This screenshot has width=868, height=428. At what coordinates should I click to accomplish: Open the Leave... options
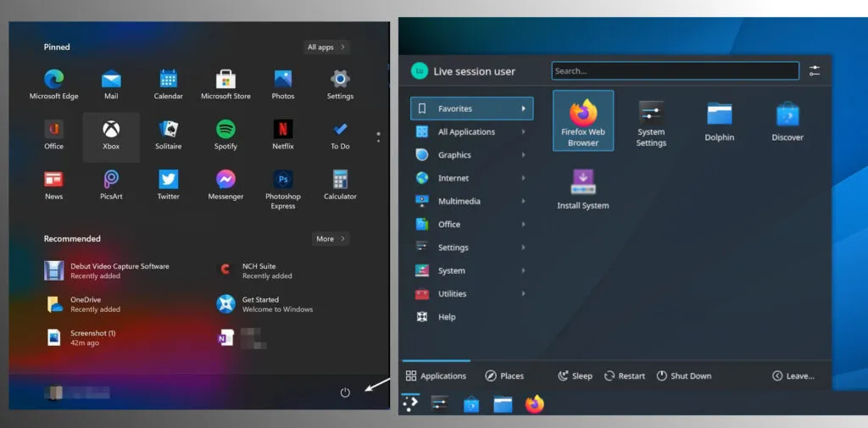[793, 376]
